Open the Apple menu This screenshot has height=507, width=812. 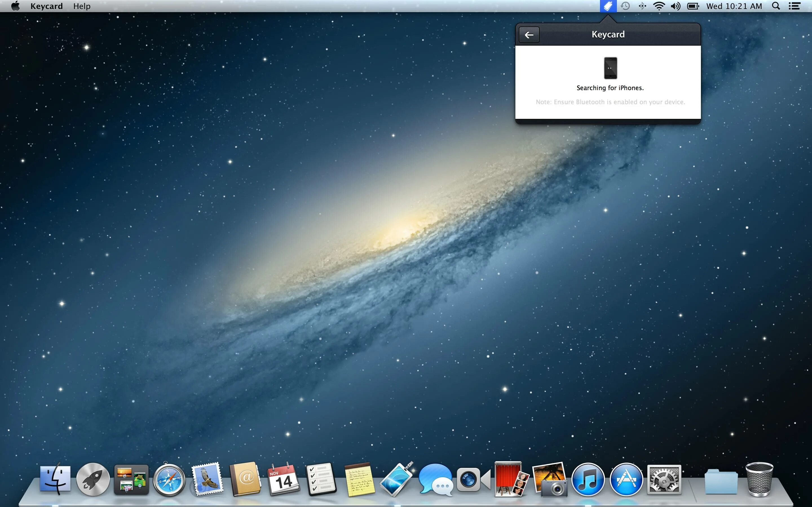[16, 6]
